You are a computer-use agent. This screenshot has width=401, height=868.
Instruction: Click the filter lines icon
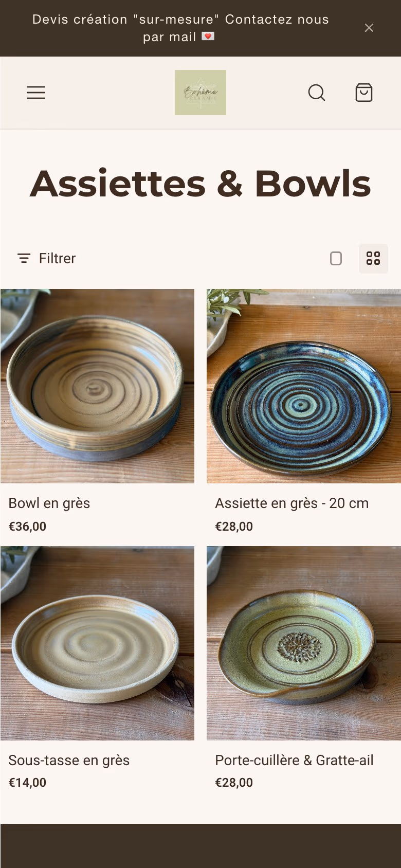click(24, 258)
